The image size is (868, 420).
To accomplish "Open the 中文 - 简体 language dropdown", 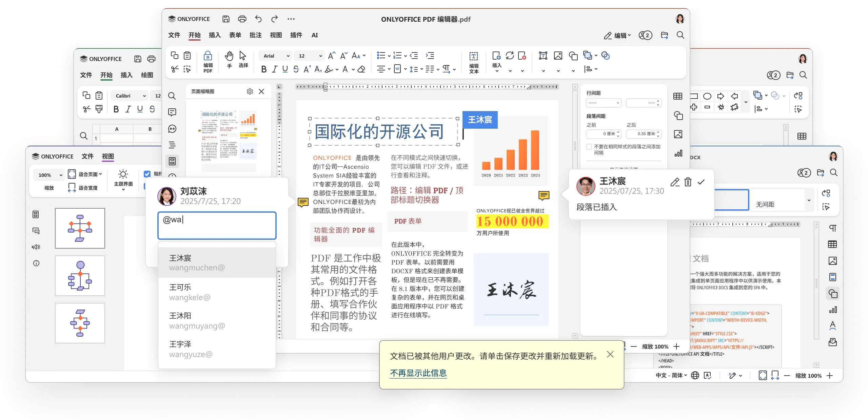I will click(x=671, y=375).
